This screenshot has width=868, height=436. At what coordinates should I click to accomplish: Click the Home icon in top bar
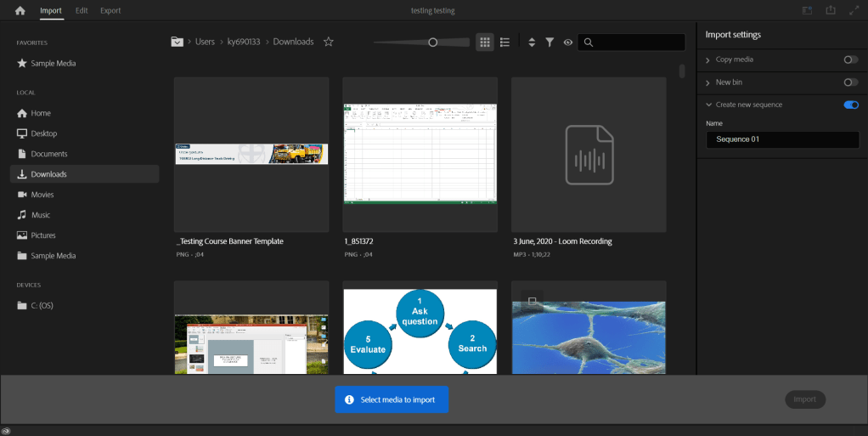pyautogui.click(x=20, y=11)
